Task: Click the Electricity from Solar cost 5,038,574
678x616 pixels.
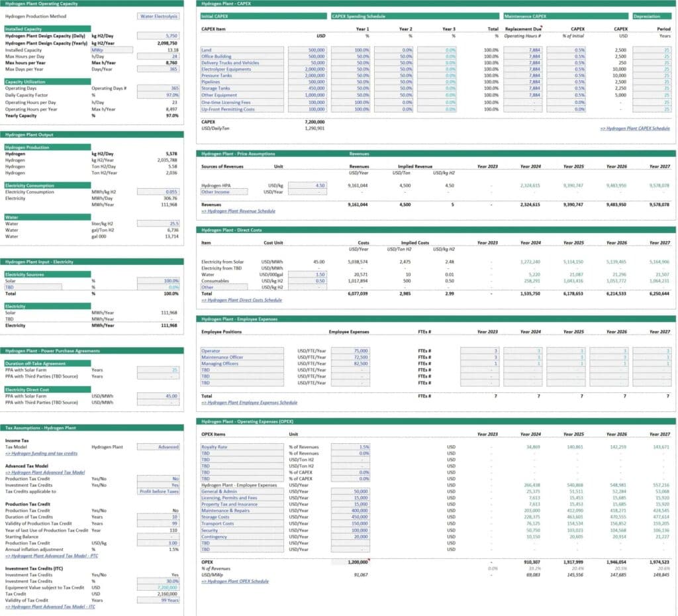Action: [358, 262]
